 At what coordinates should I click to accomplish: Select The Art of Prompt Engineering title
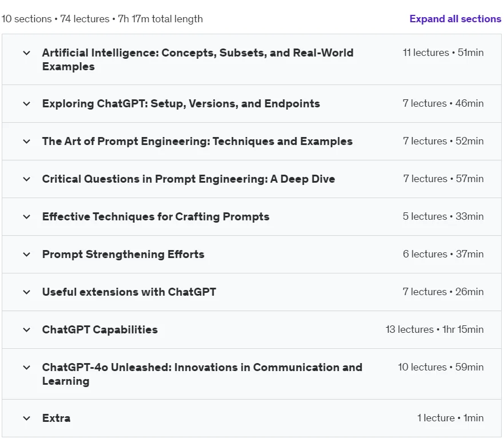(x=197, y=142)
